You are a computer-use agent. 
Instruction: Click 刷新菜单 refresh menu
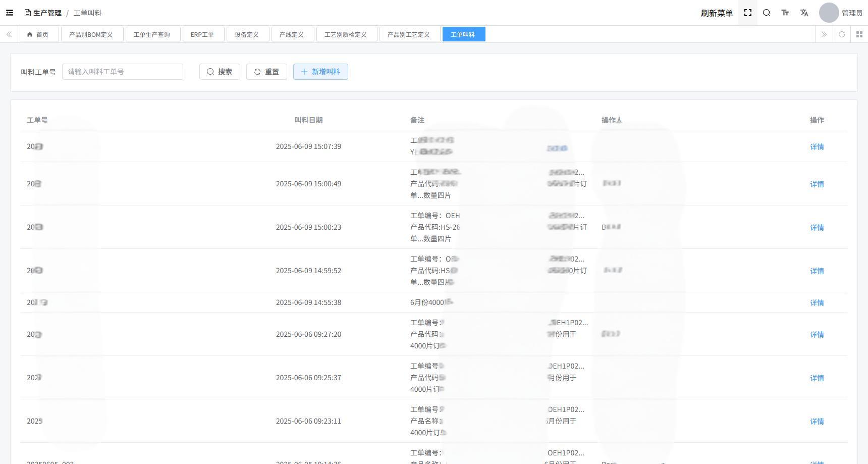coord(717,13)
